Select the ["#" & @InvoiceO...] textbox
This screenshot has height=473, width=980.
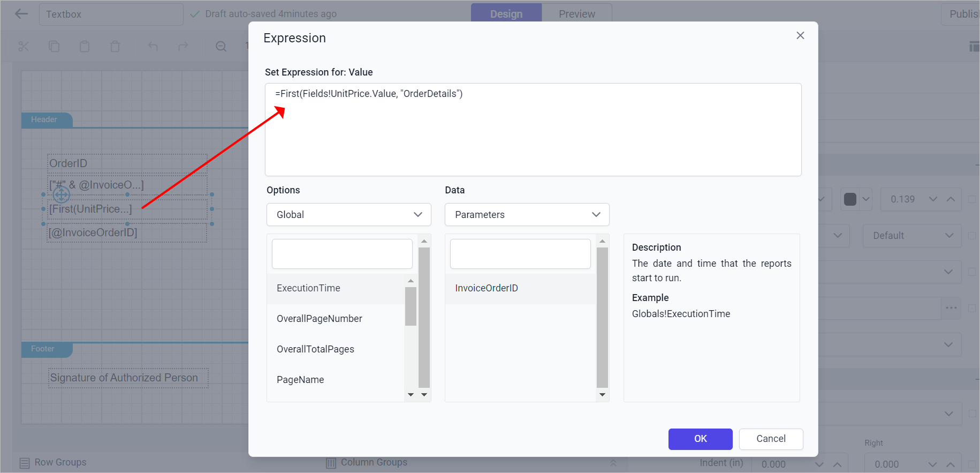[127, 185]
